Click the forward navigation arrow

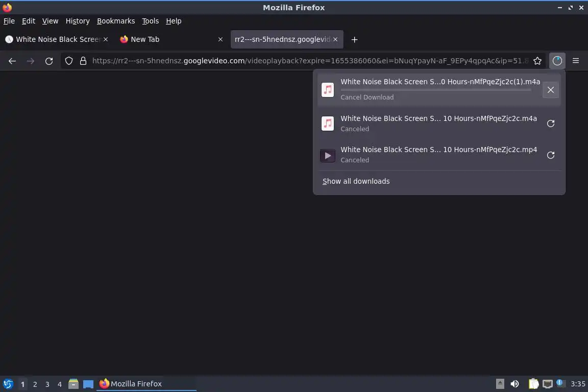pos(31,61)
